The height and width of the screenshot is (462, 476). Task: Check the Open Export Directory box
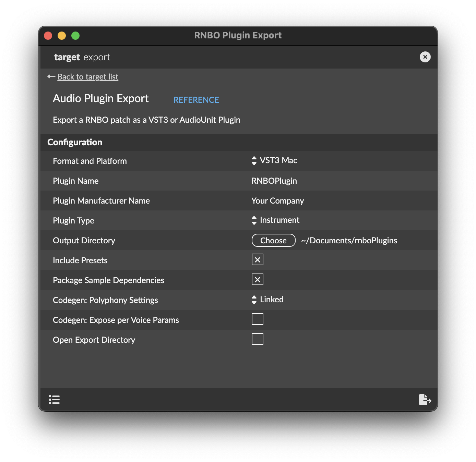pyautogui.click(x=257, y=339)
